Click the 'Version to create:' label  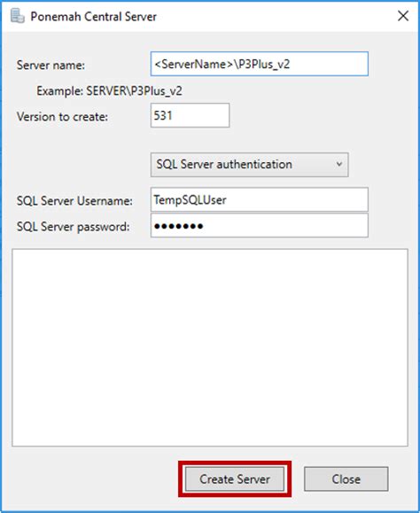coord(62,117)
